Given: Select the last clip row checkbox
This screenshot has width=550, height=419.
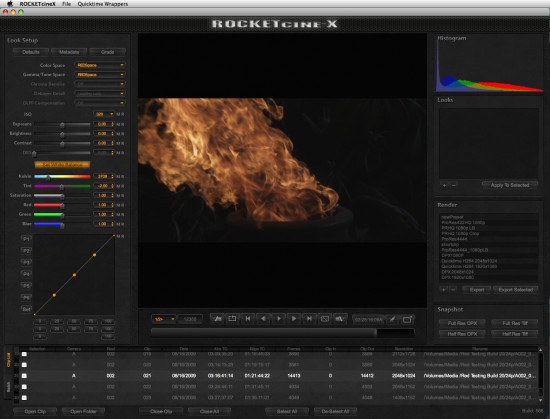Looking at the screenshot, I should click(x=24, y=398).
